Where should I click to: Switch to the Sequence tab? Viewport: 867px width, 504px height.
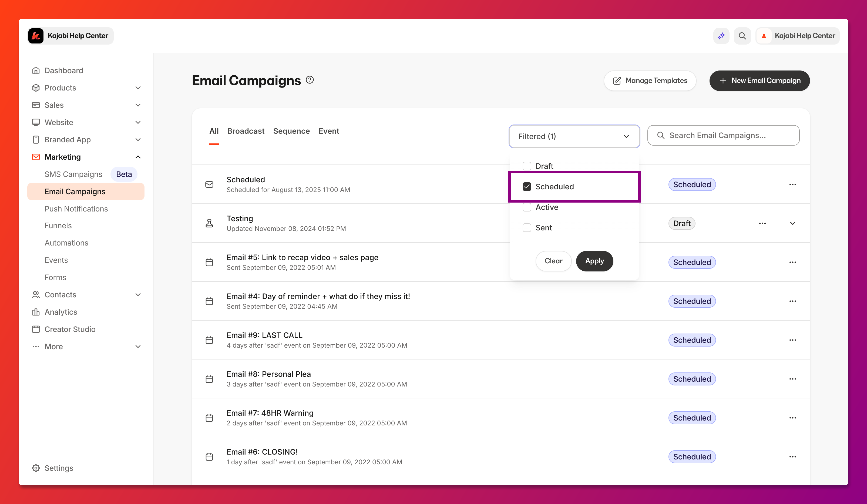click(x=291, y=131)
